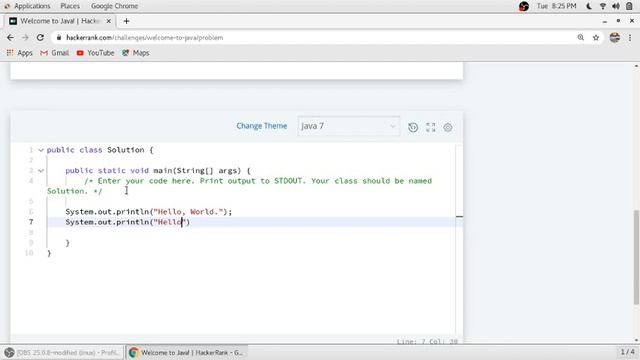Collapse the class Solution fold arrow

[x=41, y=150]
